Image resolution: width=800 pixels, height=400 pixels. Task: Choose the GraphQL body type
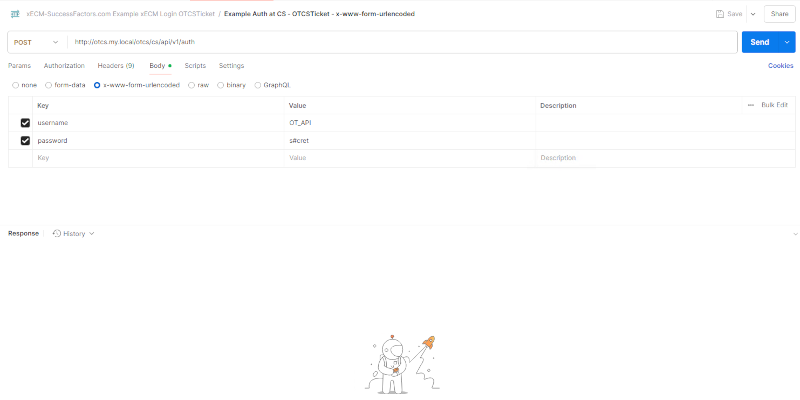tap(258, 85)
